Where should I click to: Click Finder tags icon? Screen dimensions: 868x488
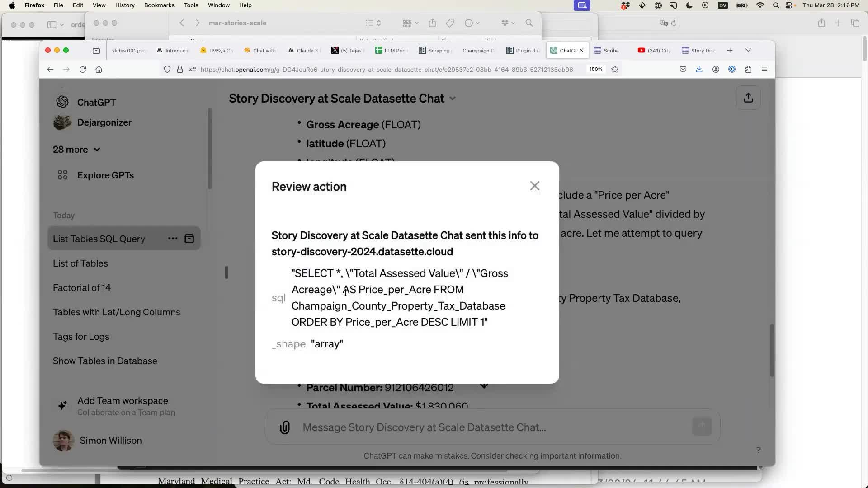point(450,23)
